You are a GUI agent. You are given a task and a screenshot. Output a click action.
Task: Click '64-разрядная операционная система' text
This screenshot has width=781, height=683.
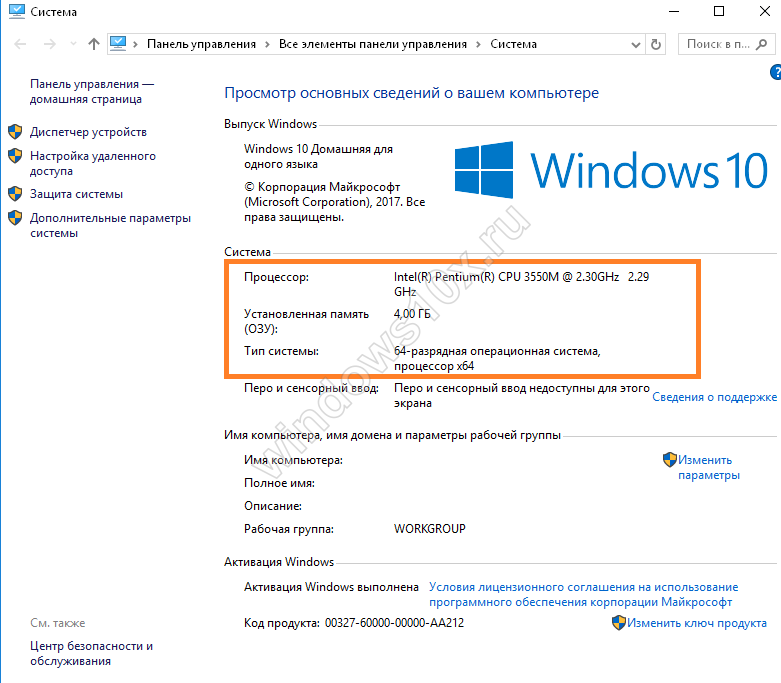(x=496, y=351)
